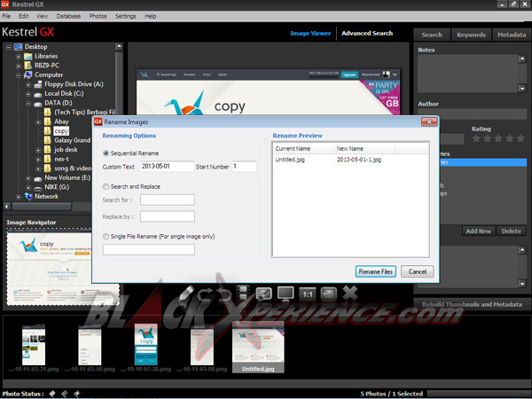The height and width of the screenshot is (399, 532).
Task: Click the image icon left of 1:1
Action: tap(263, 293)
